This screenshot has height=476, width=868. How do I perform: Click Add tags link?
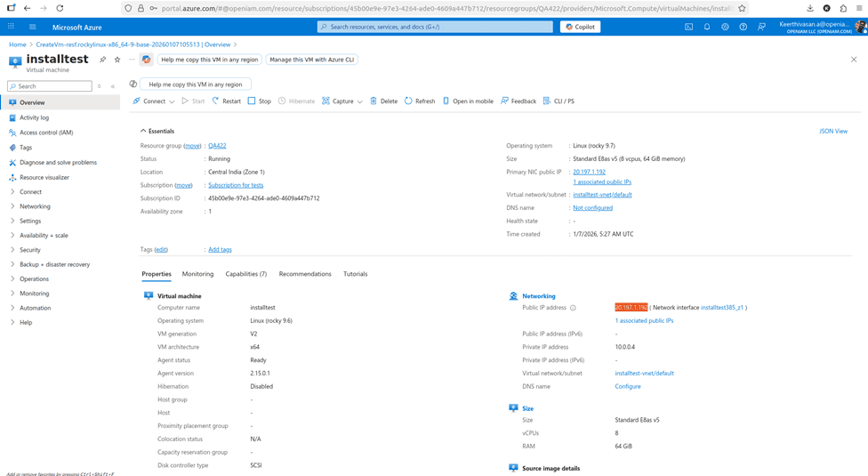coord(220,250)
